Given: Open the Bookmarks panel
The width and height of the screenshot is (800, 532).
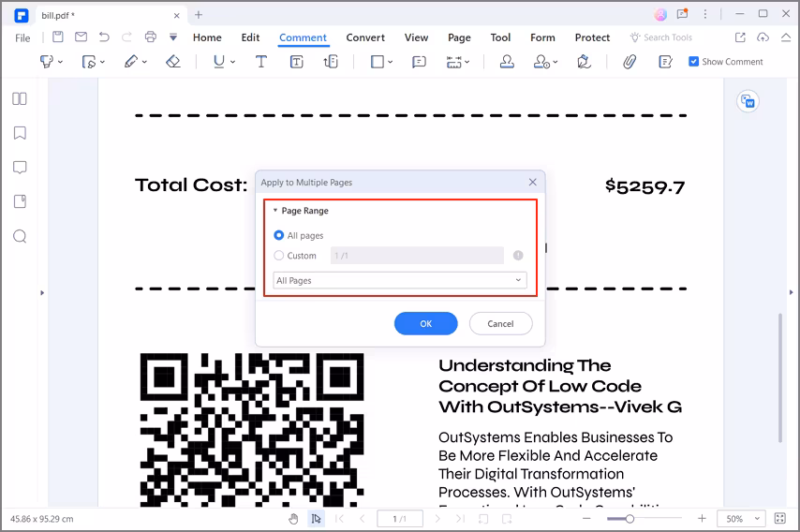Looking at the screenshot, I should coord(20,133).
